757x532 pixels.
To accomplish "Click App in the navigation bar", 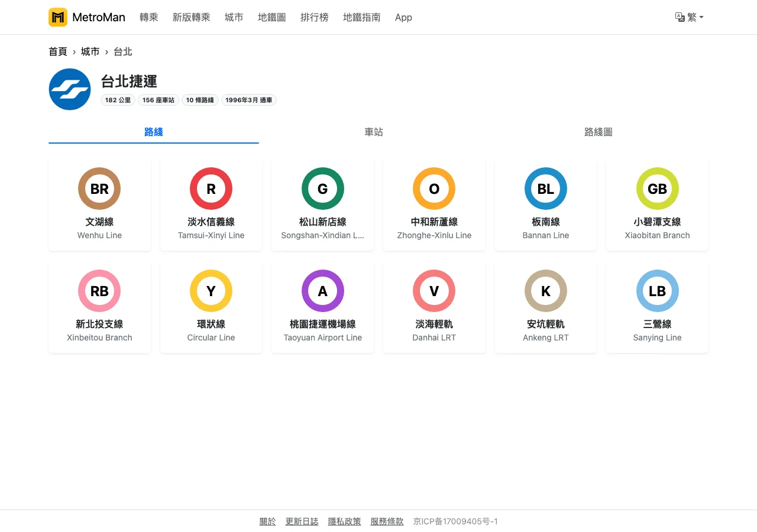I will (x=403, y=17).
